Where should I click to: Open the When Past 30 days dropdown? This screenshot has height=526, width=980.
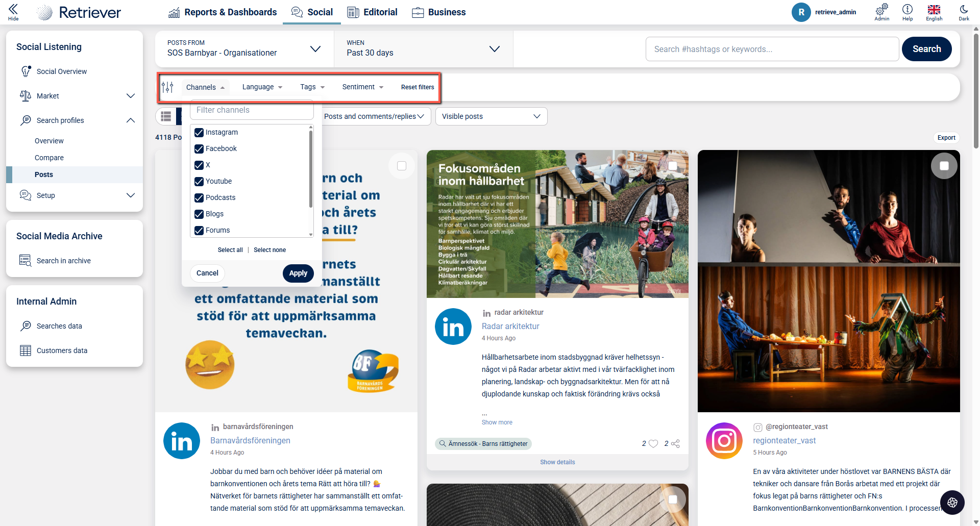(x=423, y=49)
